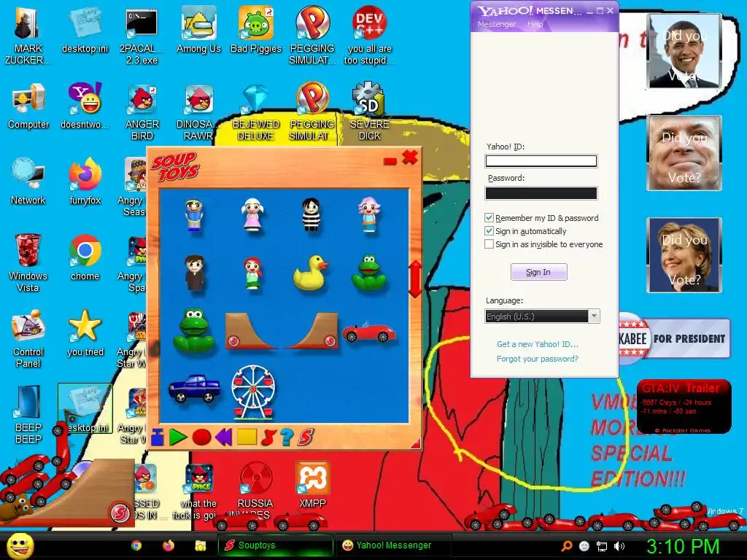
Task: Pick the small green frog beside the duck
Action: (x=369, y=273)
